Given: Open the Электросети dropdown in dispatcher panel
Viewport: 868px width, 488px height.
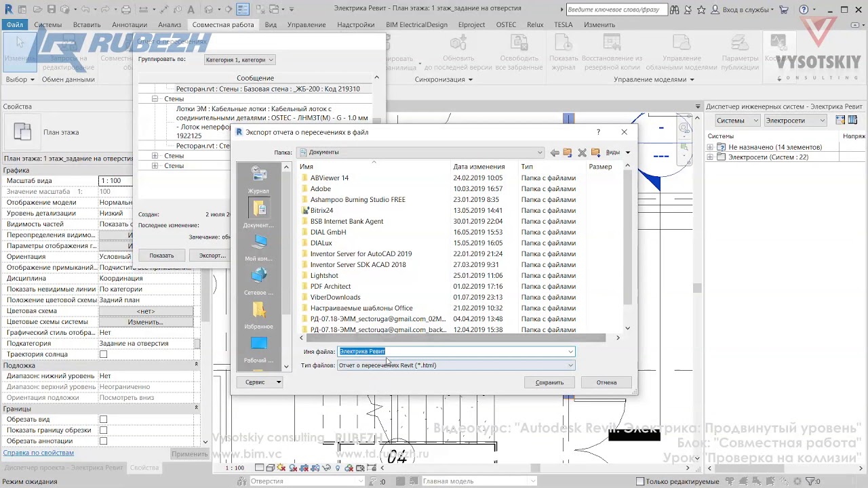Looking at the screenshot, I should pyautogui.click(x=795, y=121).
